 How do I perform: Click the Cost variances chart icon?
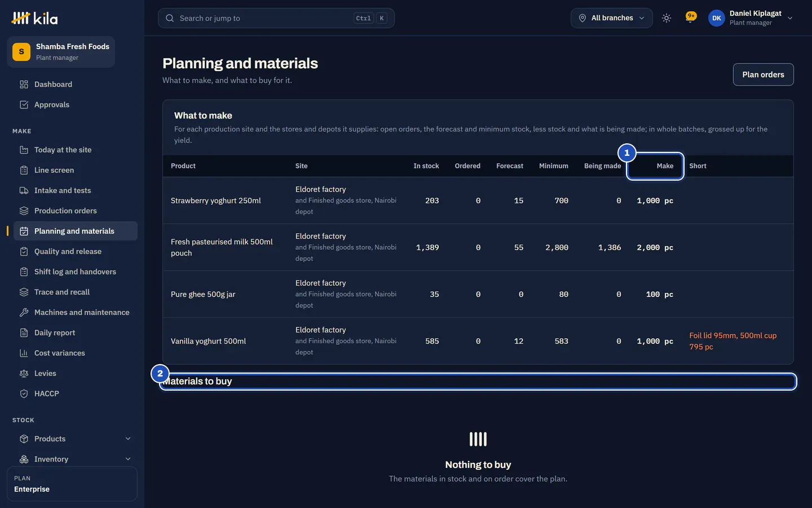coord(24,353)
